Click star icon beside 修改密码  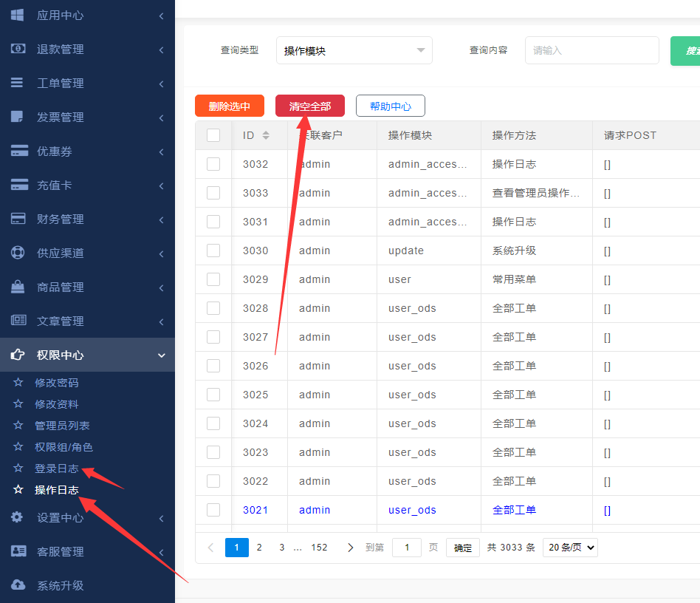coord(18,382)
